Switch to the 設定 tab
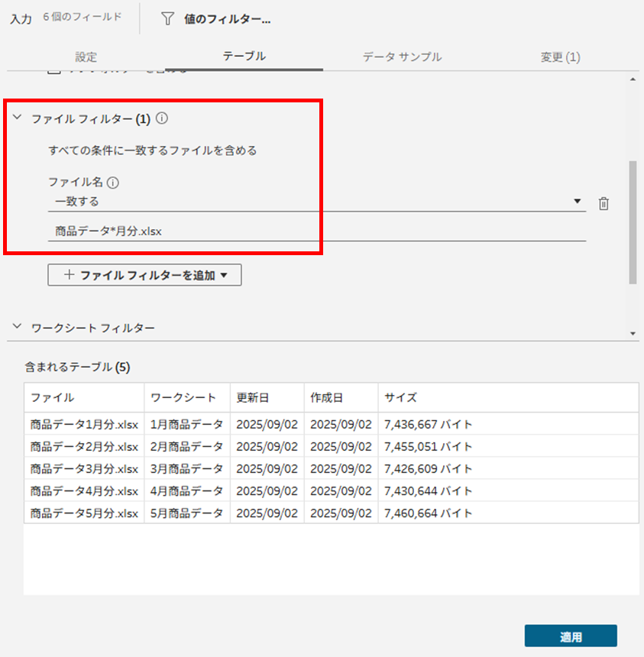This screenshot has height=657, width=644. tap(86, 57)
